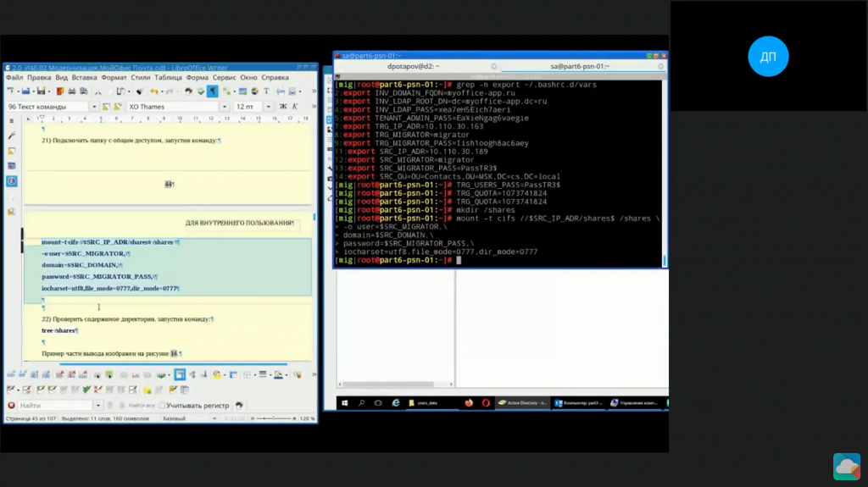868x487 pixels.
Task: Click the Paste clipboard icon
Action: pos(120,91)
